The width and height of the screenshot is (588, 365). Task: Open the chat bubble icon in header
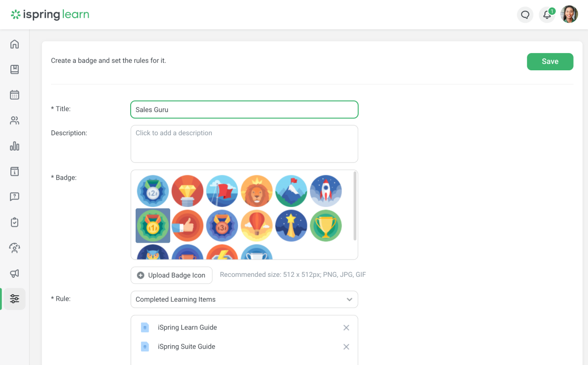click(x=525, y=14)
